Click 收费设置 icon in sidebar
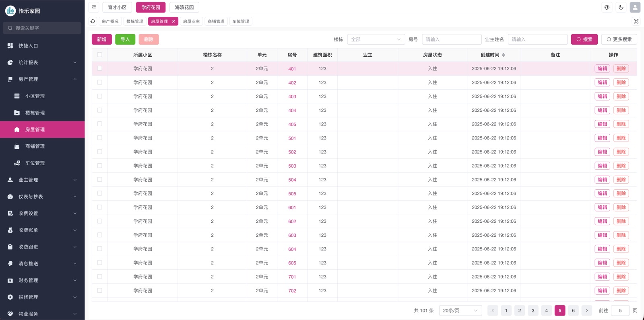This screenshot has width=644, height=320. click(10, 213)
